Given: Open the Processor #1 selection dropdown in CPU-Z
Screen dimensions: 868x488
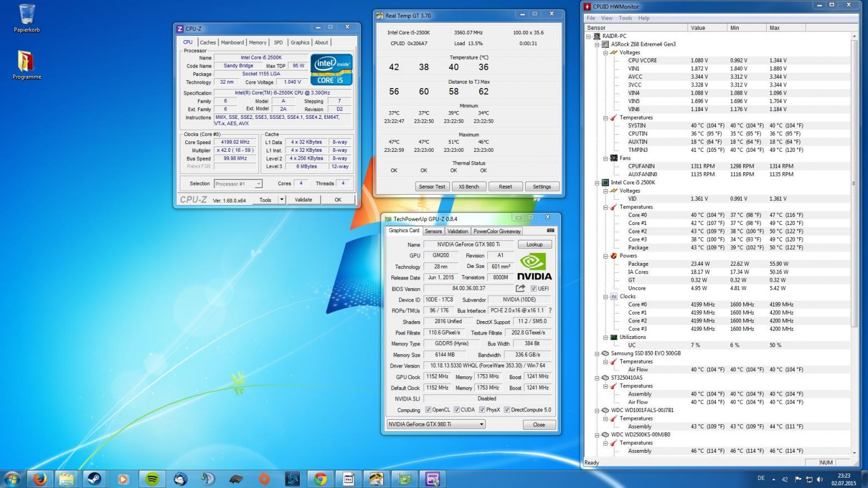Looking at the screenshot, I should (x=238, y=184).
